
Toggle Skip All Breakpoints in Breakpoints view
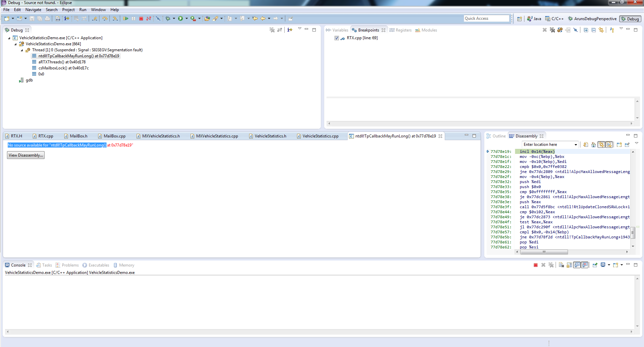(576, 30)
